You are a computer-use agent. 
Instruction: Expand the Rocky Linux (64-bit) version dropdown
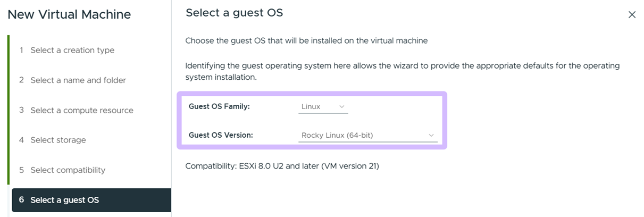point(368,135)
